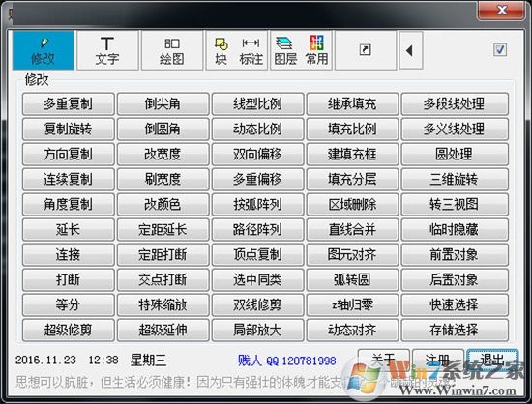Click the 等分 button

click(x=69, y=304)
